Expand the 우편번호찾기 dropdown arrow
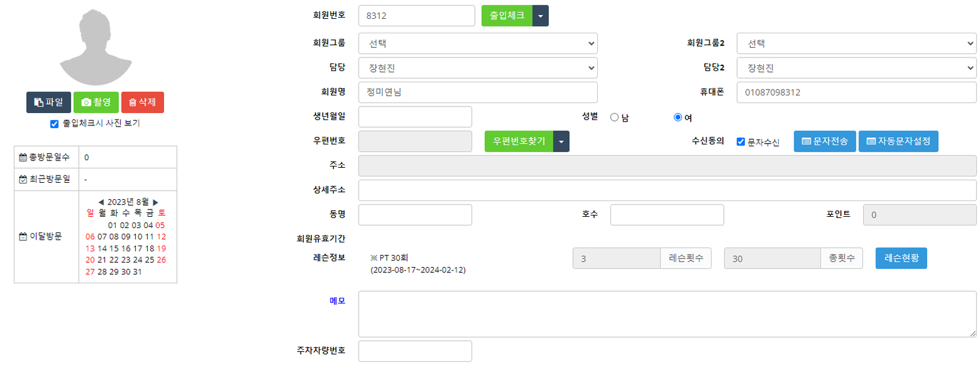The image size is (980, 365). pos(561,141)
